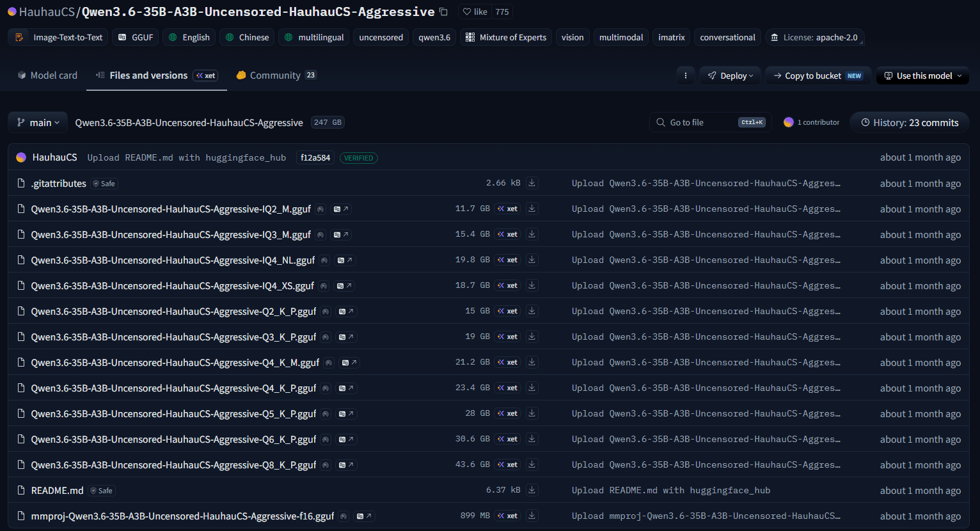Show the 1 contributor list
The image size is (980, 531).
[812, 122]
